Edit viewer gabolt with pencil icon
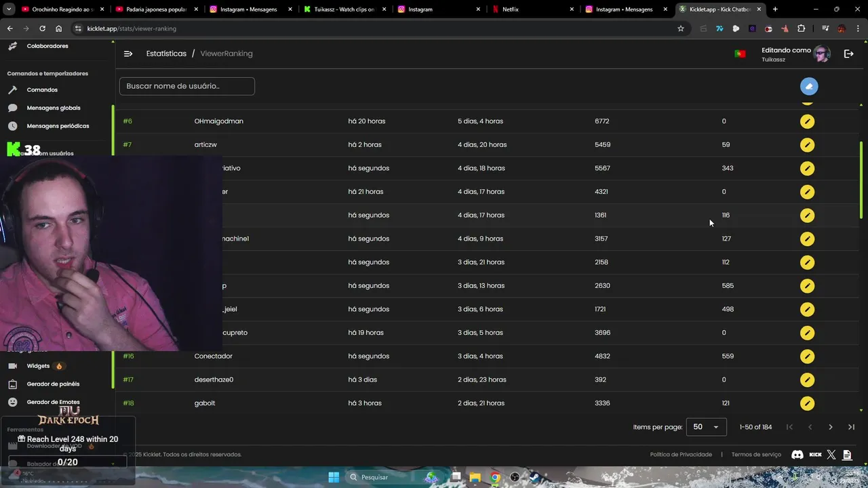The height and width of the screenshot is (488, 868). point(807,403)
